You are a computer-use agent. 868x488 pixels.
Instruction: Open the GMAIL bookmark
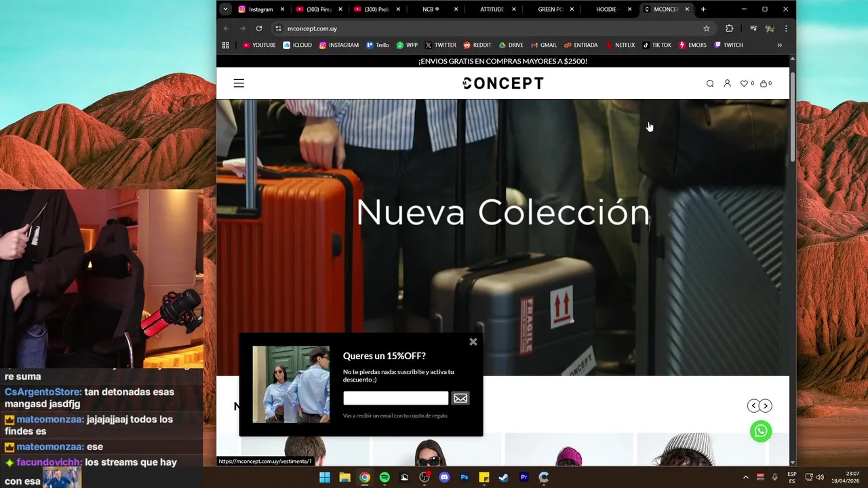[544, 45]
